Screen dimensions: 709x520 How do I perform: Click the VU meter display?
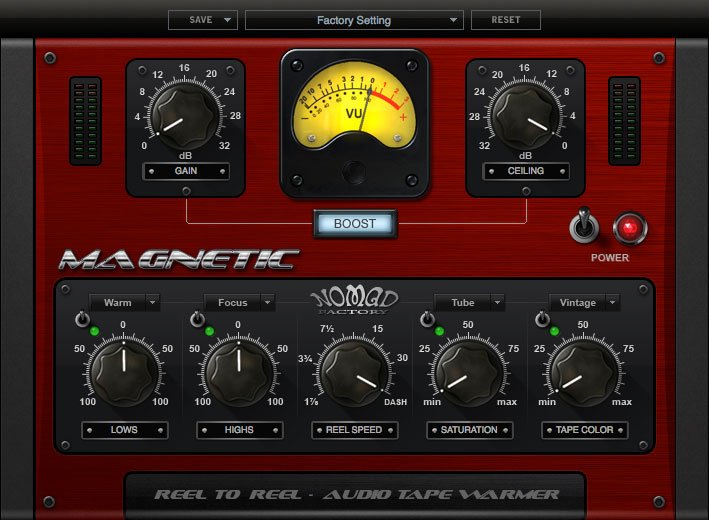point(354,105)
